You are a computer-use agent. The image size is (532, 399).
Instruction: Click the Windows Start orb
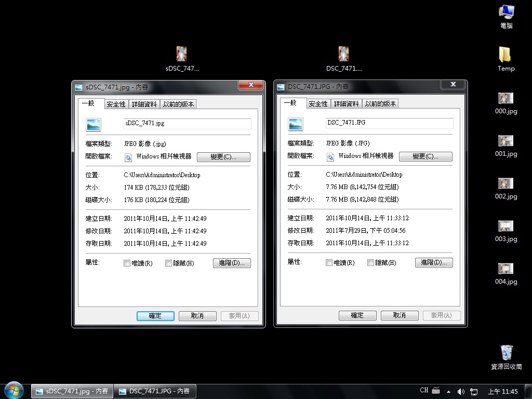(x=14, y=390)
